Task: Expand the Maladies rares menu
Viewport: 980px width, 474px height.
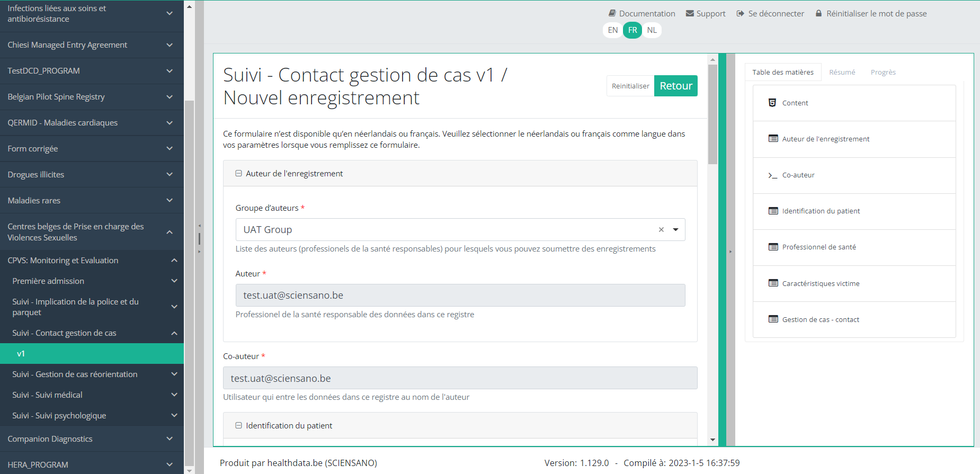Action: point(170,200)
